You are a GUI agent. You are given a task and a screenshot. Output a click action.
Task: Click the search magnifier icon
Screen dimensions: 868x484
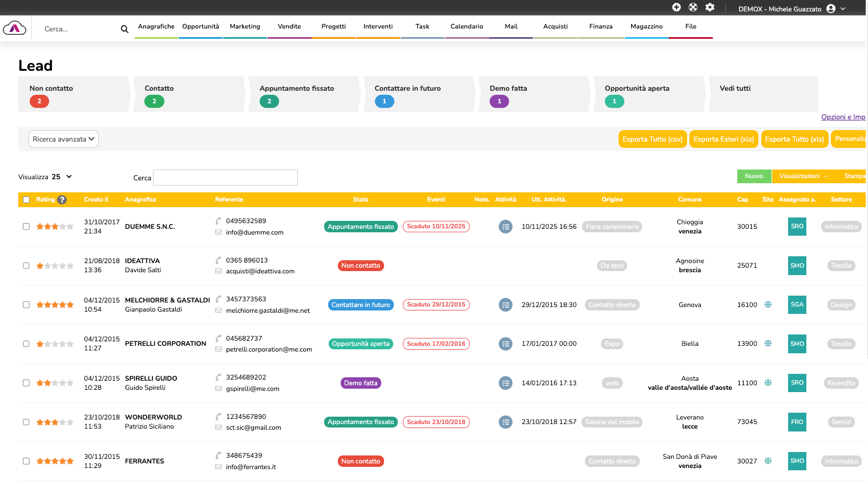124,29
